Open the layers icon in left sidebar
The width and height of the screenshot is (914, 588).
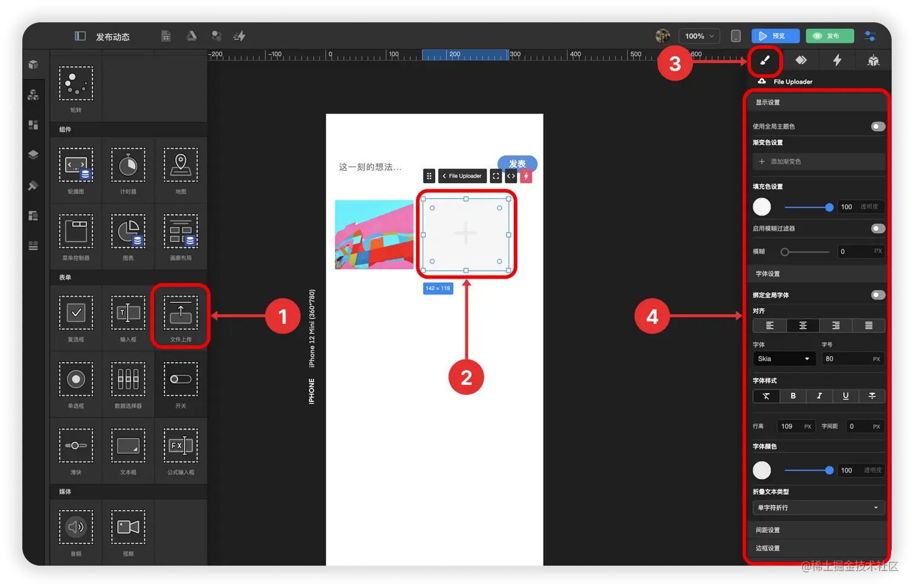pyautogui.click(x=33, y=155)
